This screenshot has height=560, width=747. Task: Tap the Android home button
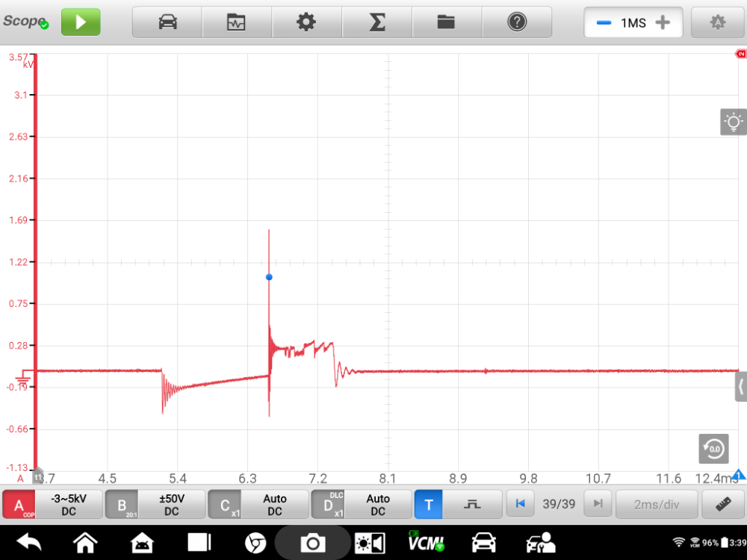click(x=85, y=542)
